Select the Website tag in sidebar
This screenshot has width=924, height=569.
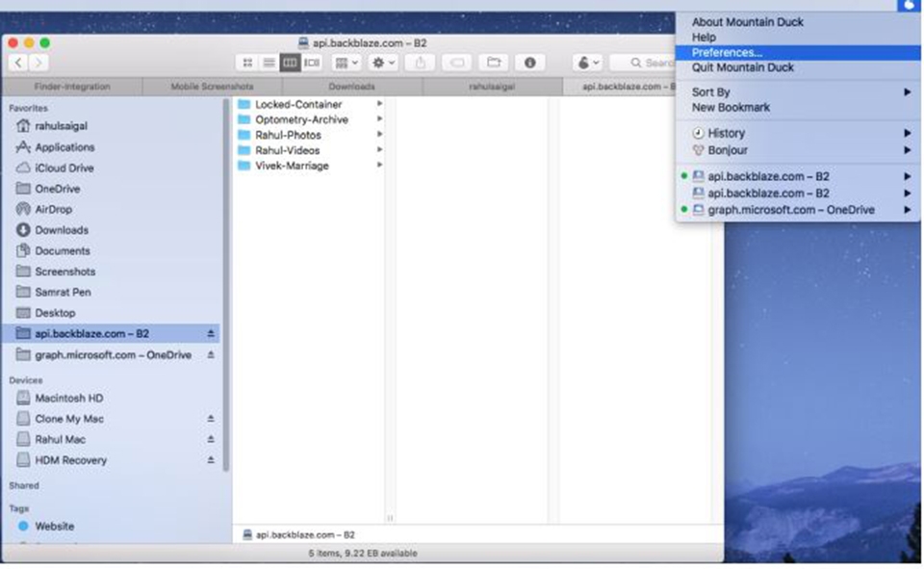pos(54,527)
